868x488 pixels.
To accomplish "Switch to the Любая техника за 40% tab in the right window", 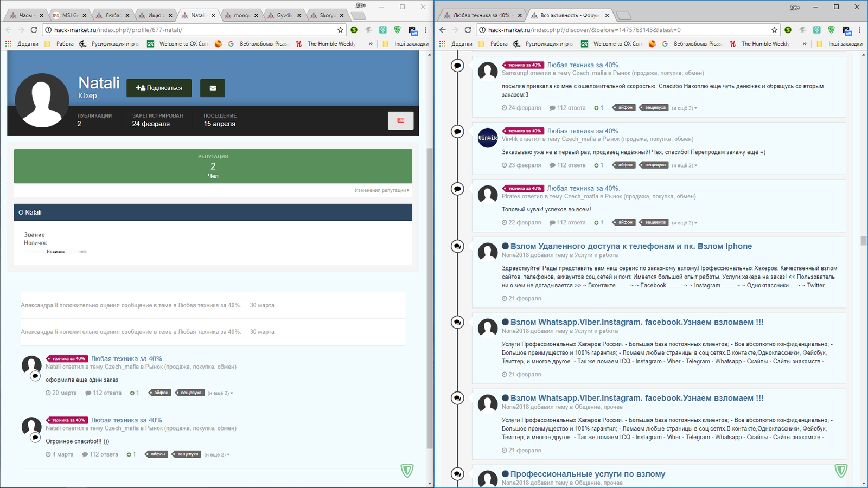I will pos(481,15).
